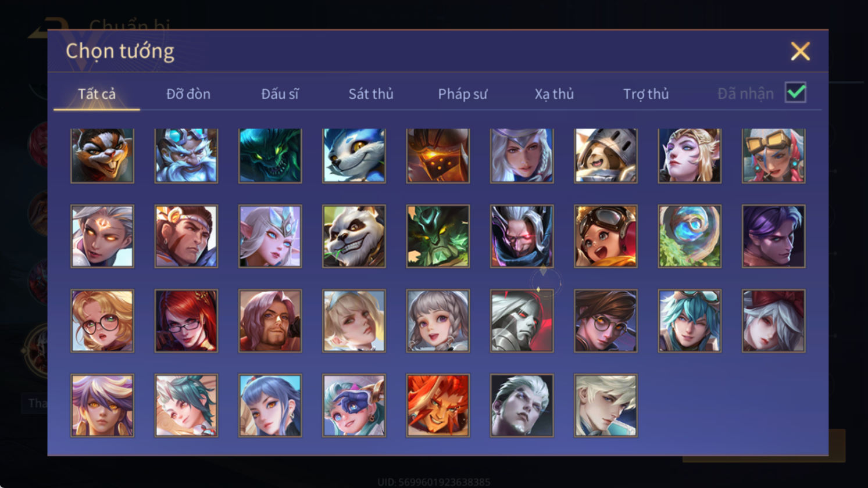Screen dimensions: 868x488
Task: Choose the white-bearded dwarf with goggles hero
Action: [186, 156]
